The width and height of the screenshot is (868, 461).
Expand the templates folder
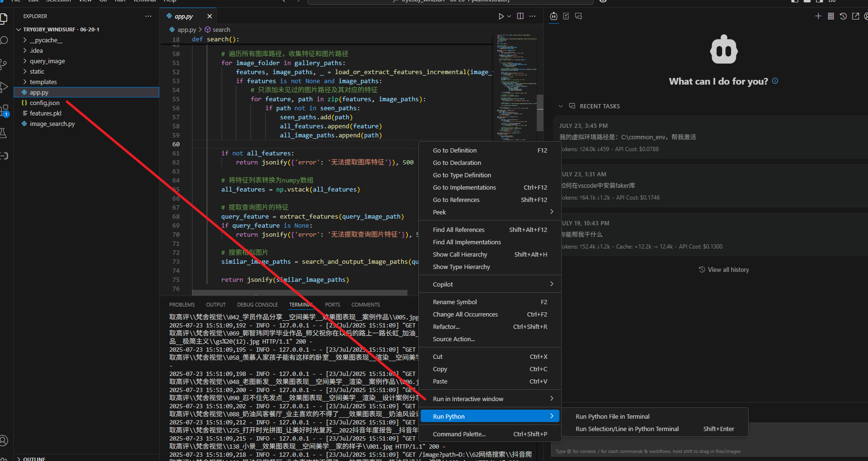coord(25,82)
